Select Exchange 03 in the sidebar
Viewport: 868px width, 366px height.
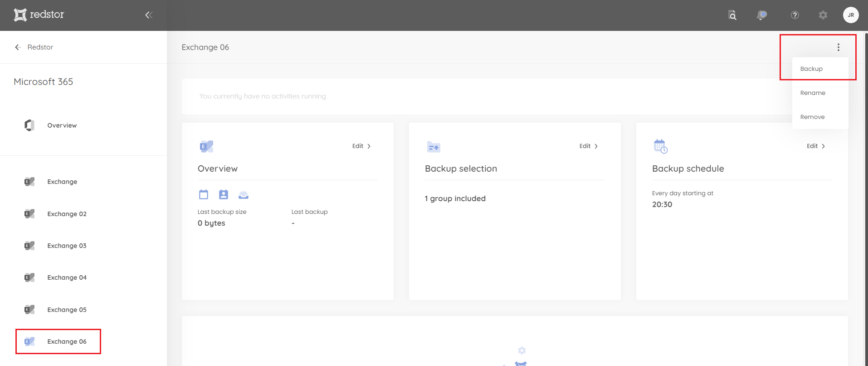click(67, 246)
